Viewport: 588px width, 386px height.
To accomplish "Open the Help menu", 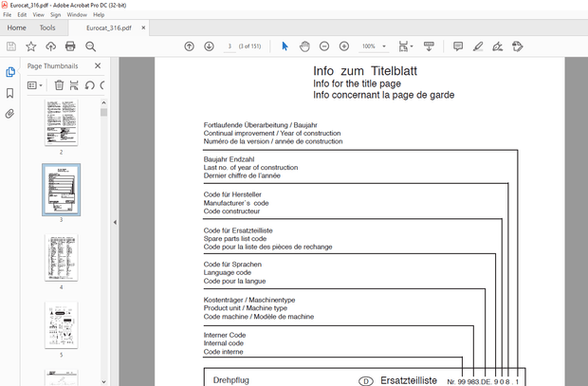I will point(99,14).
